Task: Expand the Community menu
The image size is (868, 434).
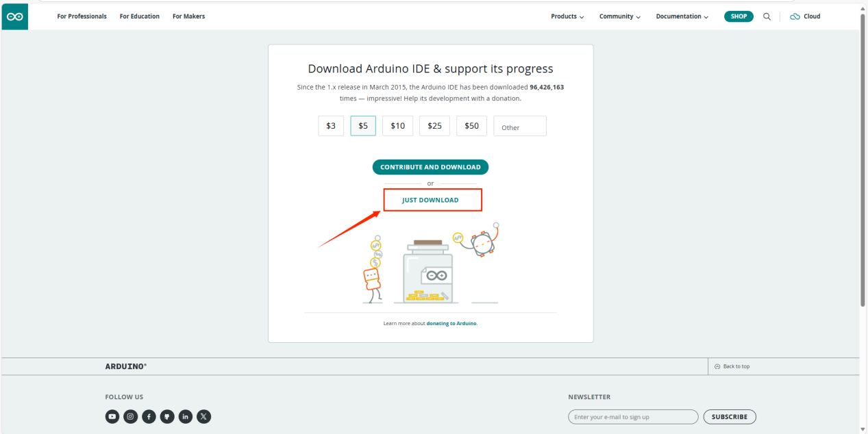Action: 620,16
